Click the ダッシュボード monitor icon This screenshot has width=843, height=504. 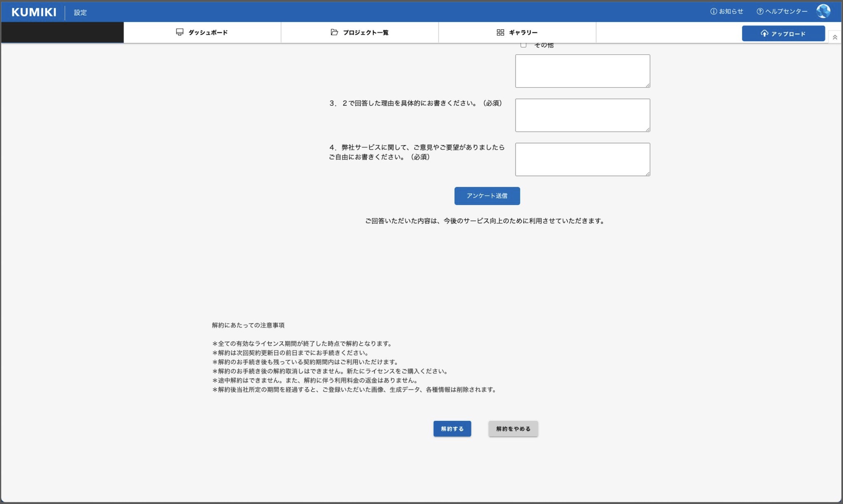(180, 32)
